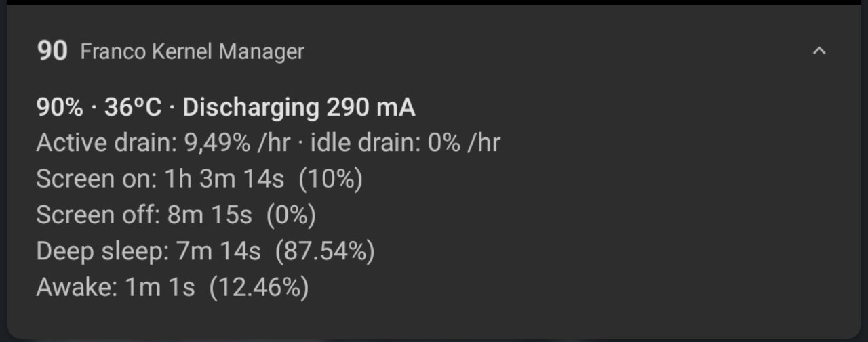Click the bold 90% battery percentage
Viewport: 868px width, 342px height.
pyautogui.click(x=60, y=108)
